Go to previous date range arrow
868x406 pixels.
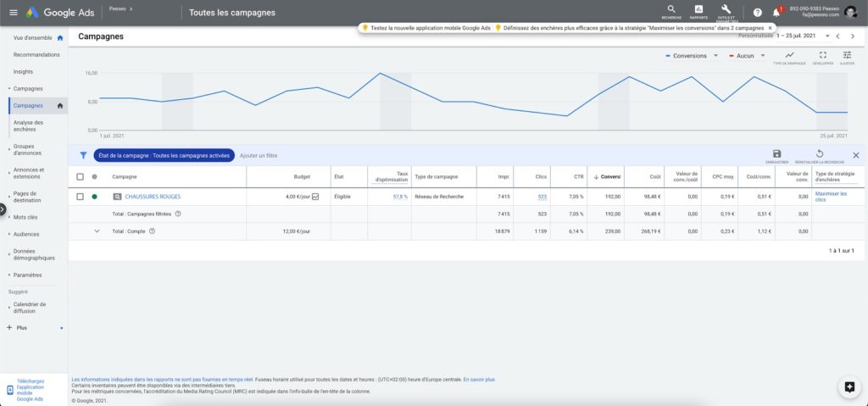click(838, 36)
